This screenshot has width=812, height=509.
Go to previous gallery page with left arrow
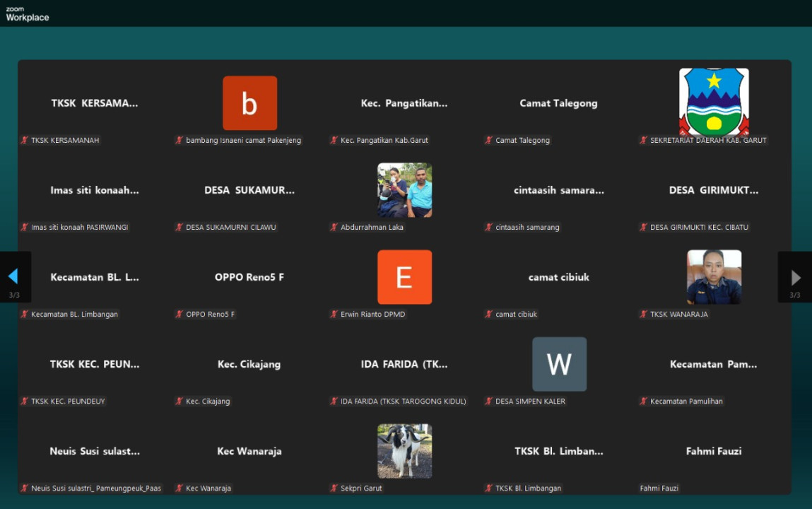[x=13, y=276]
